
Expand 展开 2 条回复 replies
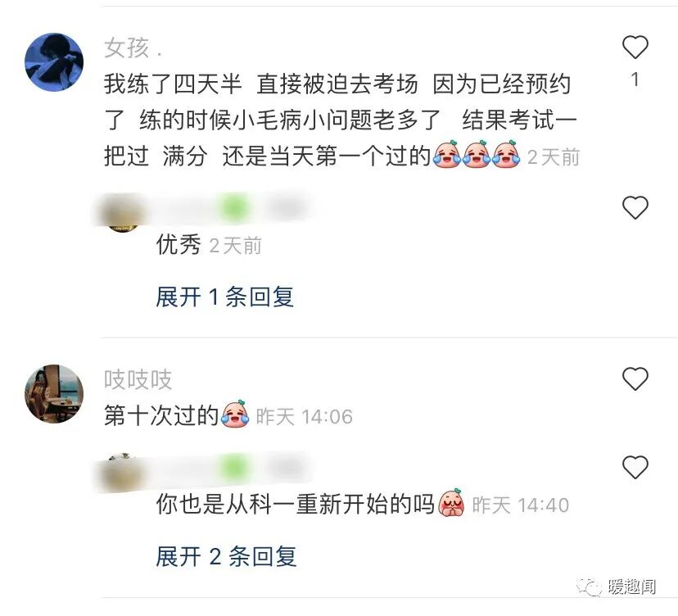(x=226, y=556)
